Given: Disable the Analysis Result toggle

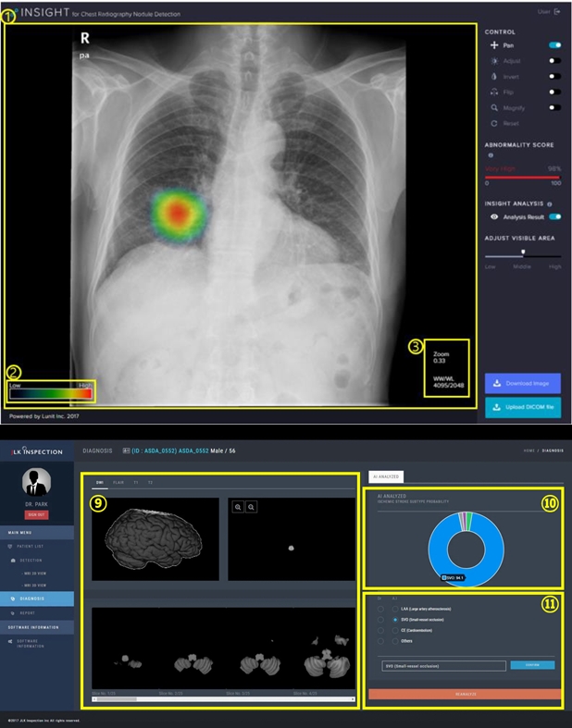Looking at the screenshot, I should click(x=555, y=216).
